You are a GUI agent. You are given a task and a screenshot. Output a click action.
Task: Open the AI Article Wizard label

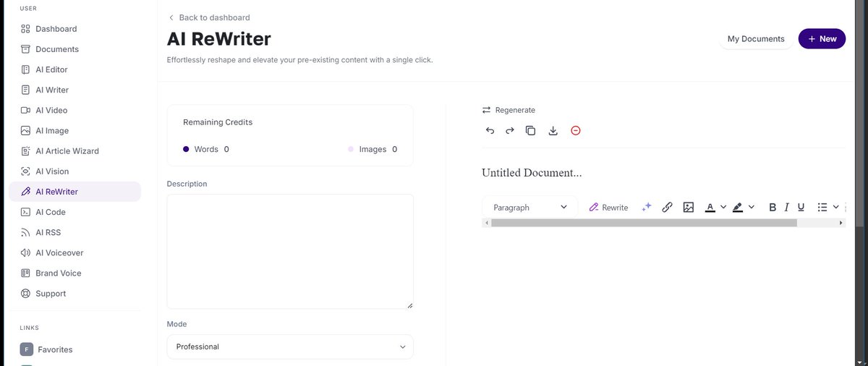click(x=67, y=151)
